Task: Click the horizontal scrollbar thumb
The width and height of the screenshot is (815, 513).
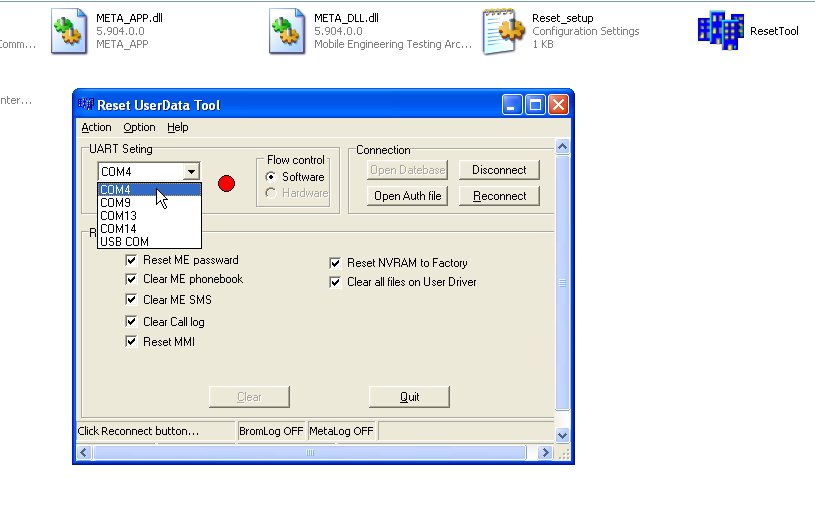Action: (x=310, y=453)
